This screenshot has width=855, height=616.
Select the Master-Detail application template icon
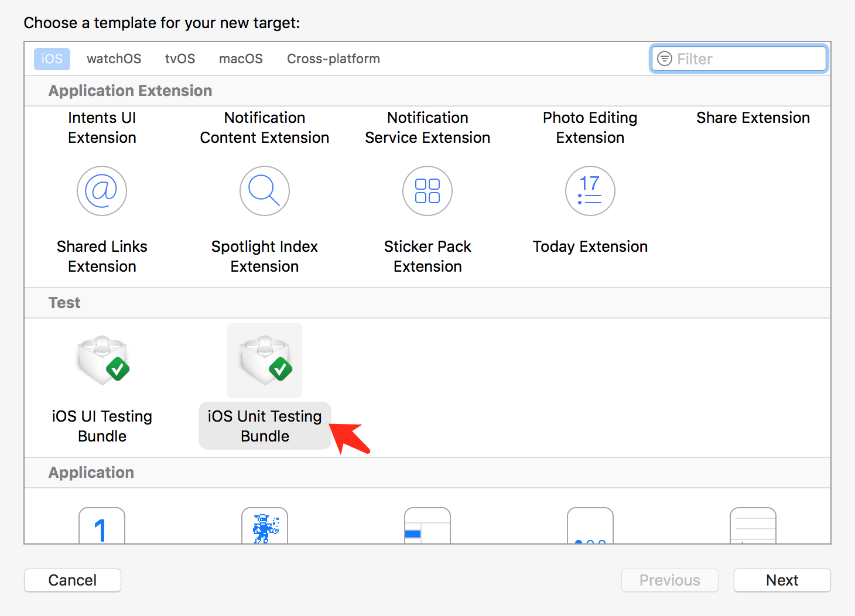click(427, 525)
